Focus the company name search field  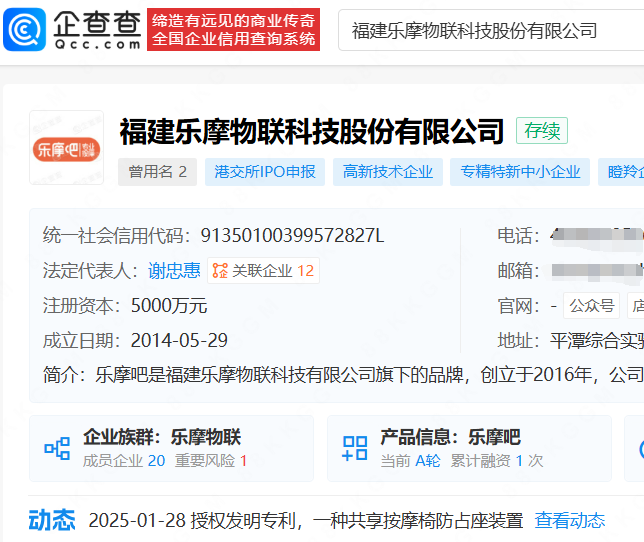pyautogui.click(x=490, y=31)
